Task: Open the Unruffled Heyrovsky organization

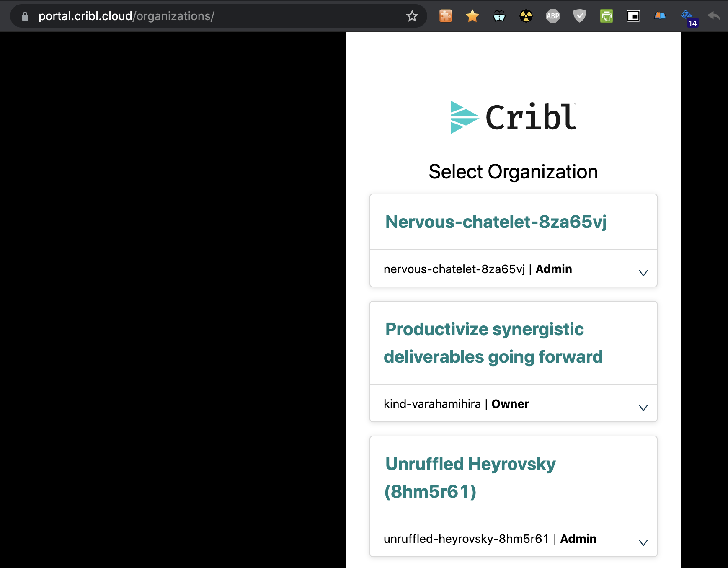Action: [x=470, y=478]
